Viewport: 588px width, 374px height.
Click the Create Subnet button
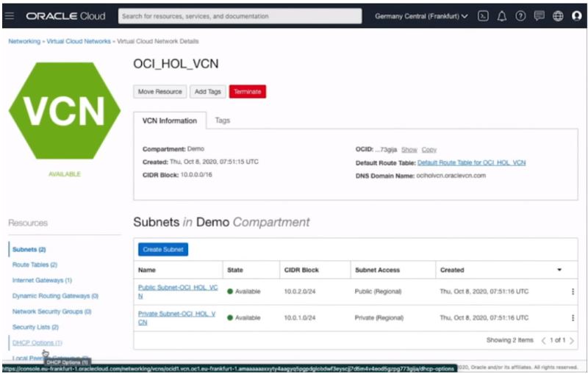pyautogui.click(x=162, y=249)
